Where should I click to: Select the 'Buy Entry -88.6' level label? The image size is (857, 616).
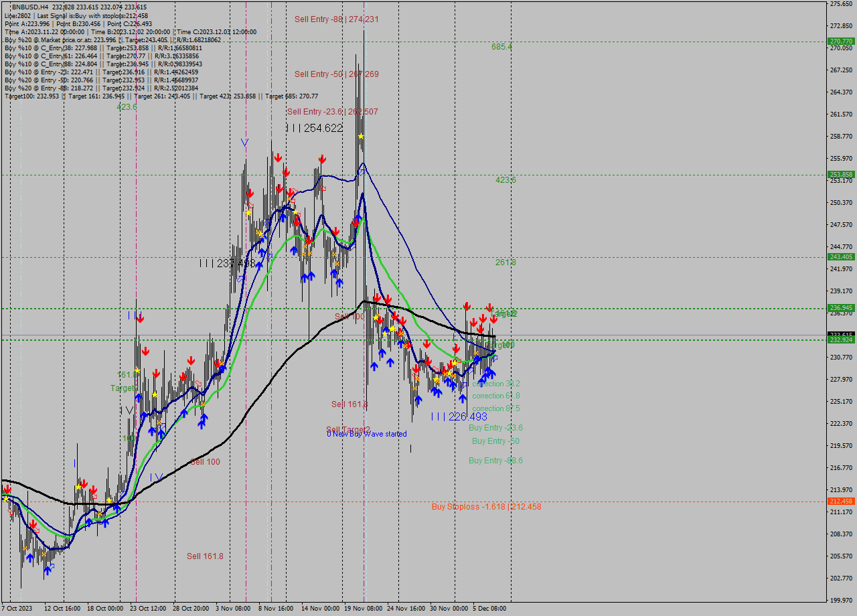pos(495,461)
